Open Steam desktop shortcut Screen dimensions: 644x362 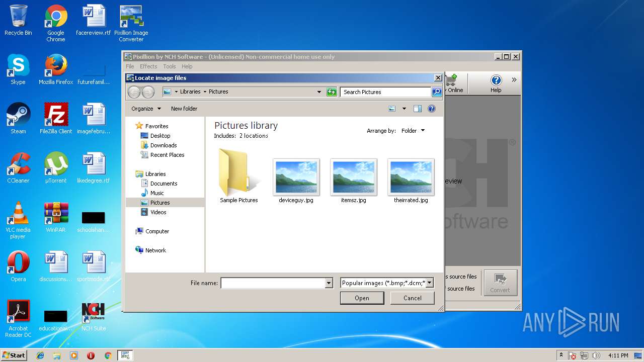(18, 119)
